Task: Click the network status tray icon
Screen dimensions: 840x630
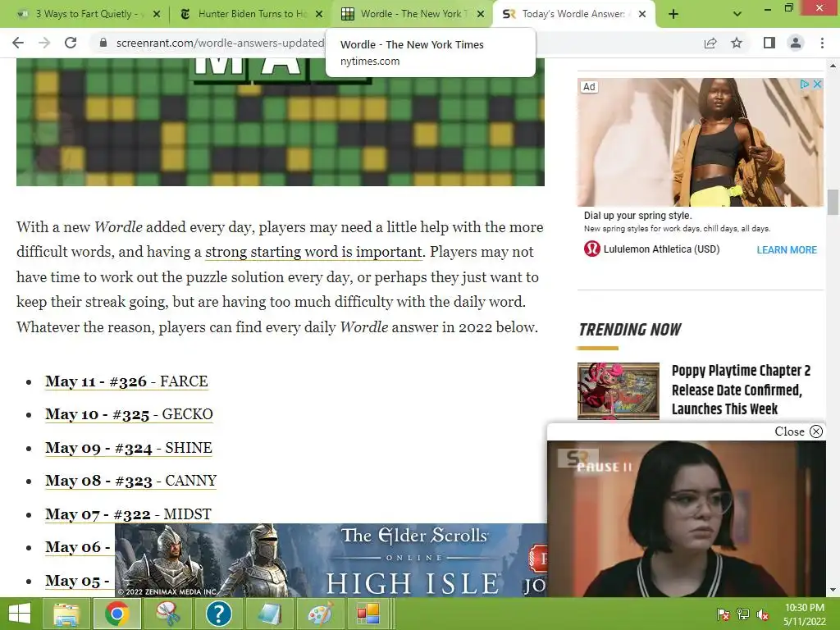Action: (x=743, y=614)
